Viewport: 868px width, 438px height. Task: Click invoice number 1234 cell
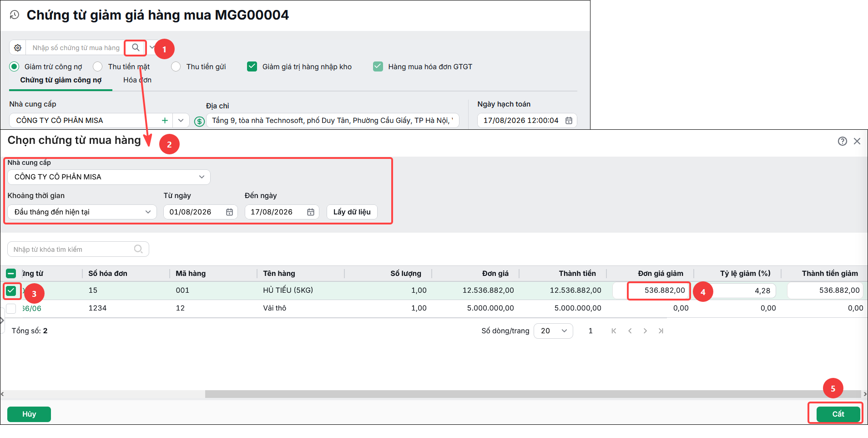point(97,308)
